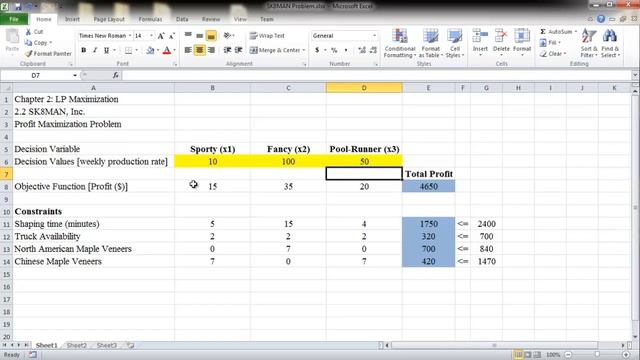
Task: Select Total Profit cell showing 4650
Action: (x=428, y=187)
